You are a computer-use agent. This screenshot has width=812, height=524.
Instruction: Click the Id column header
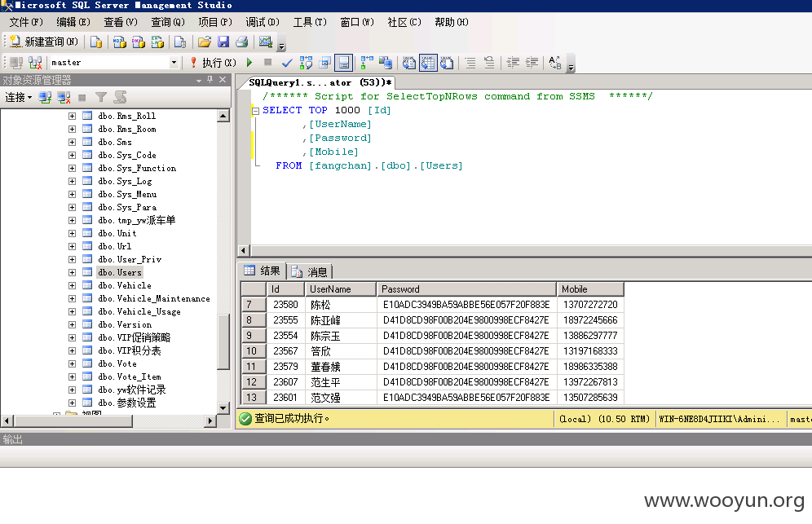(x=285, y=289)
